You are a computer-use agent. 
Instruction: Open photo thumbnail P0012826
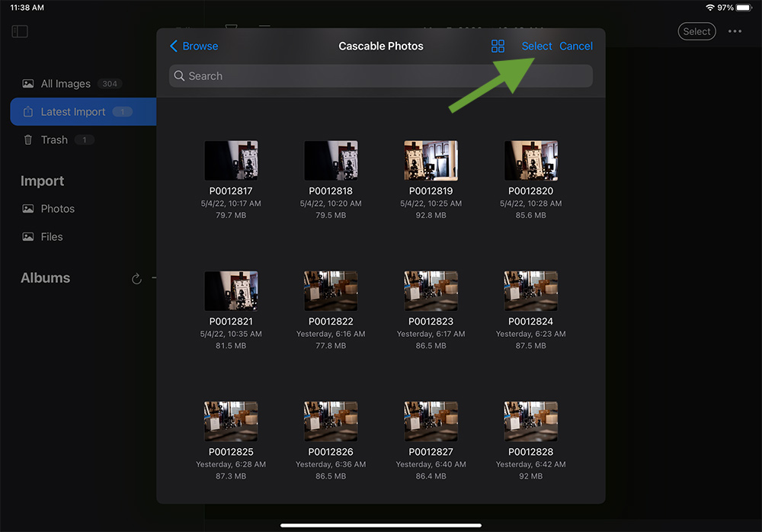331,421
